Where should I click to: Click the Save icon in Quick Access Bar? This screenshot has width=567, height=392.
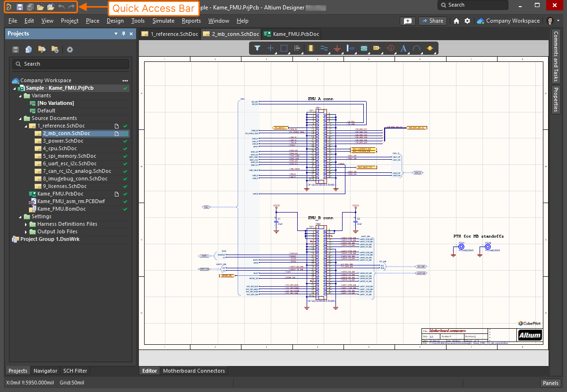(x=19, y=7)
